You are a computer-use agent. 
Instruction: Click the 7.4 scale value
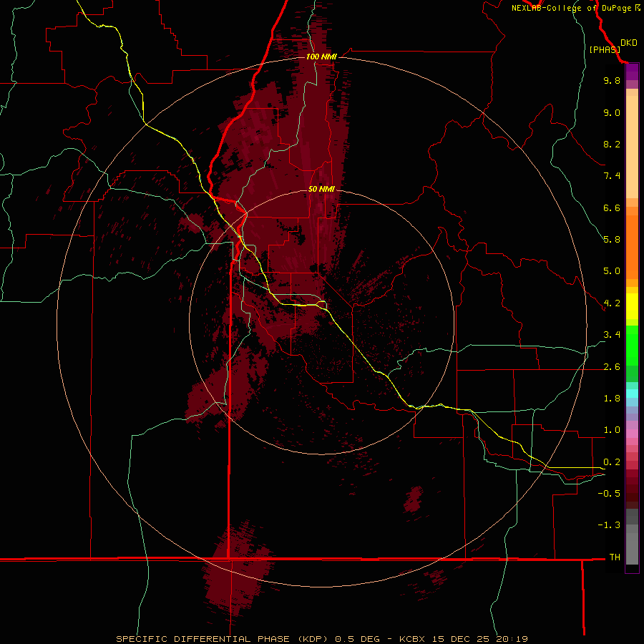point(612,176)
